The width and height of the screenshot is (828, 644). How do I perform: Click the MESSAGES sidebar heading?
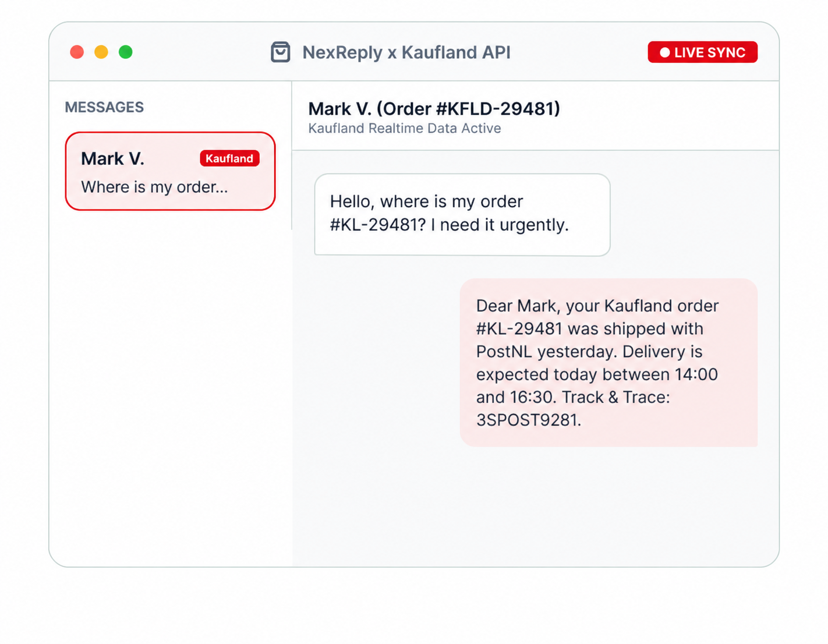click(x=104, y=107)
